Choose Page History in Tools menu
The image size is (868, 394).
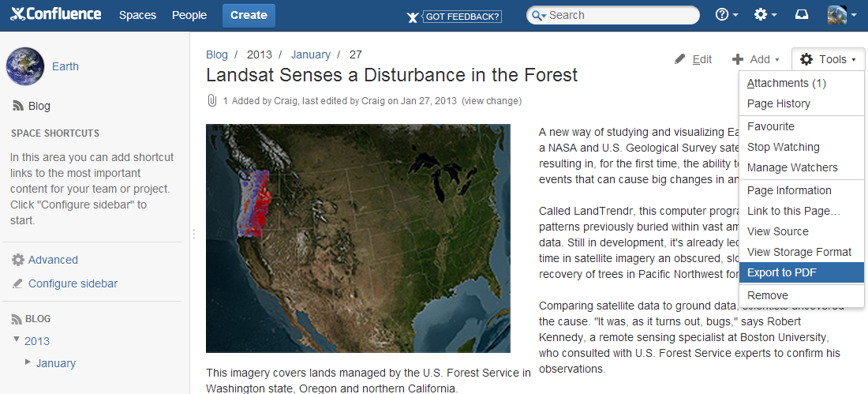(778, 103)
